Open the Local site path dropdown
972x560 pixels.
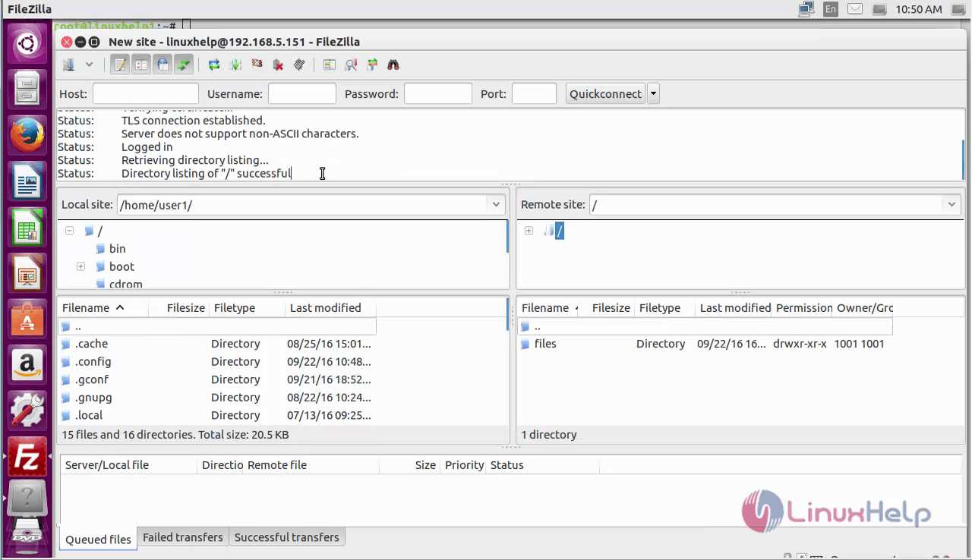point(496,205)
